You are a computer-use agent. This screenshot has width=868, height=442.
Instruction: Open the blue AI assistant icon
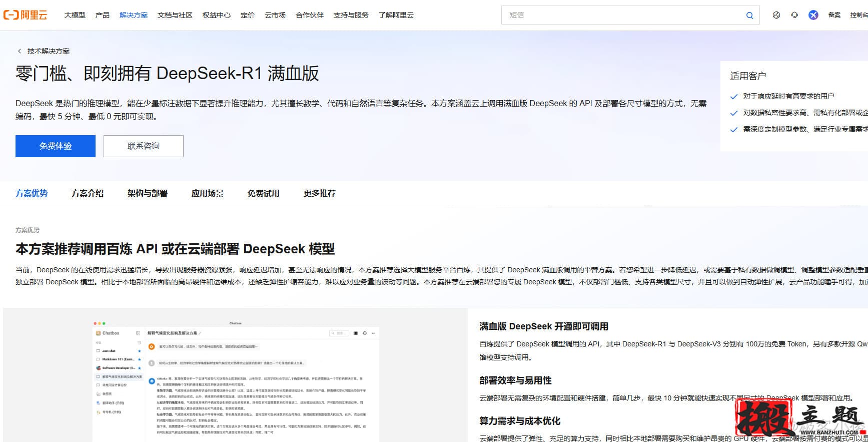(x=813, y=15)
